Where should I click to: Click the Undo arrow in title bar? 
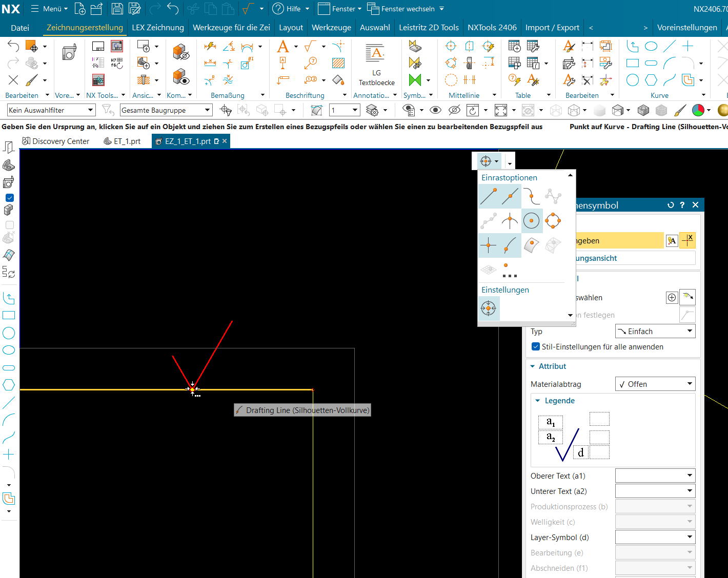(173, 9)
